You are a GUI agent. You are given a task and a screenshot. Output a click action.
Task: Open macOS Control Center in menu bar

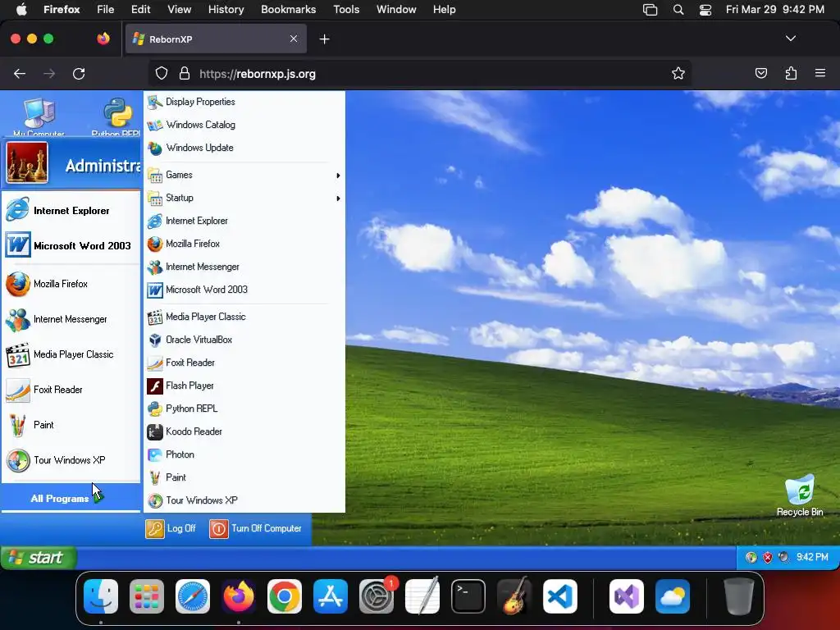click(x=705, y=10)
